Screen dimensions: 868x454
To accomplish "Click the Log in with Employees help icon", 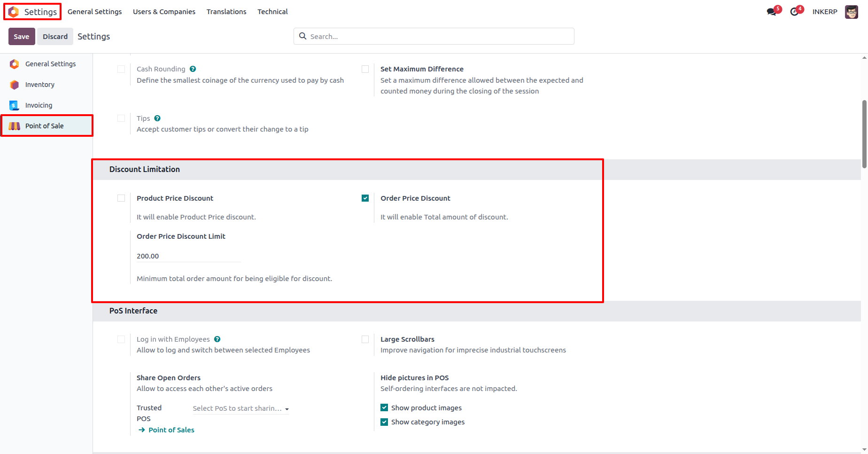I will [x=217, y=339].
